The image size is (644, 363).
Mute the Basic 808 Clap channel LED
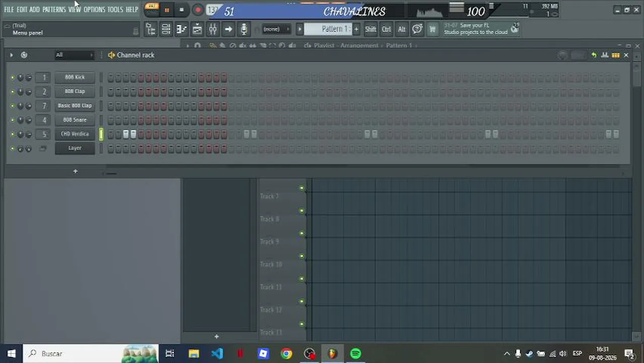click(x=13, y=105)
